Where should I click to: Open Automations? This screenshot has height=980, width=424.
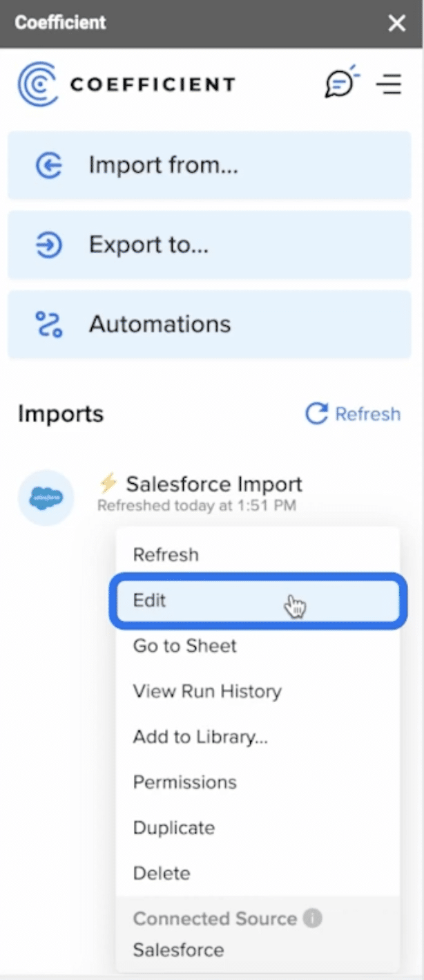point(209,324)
